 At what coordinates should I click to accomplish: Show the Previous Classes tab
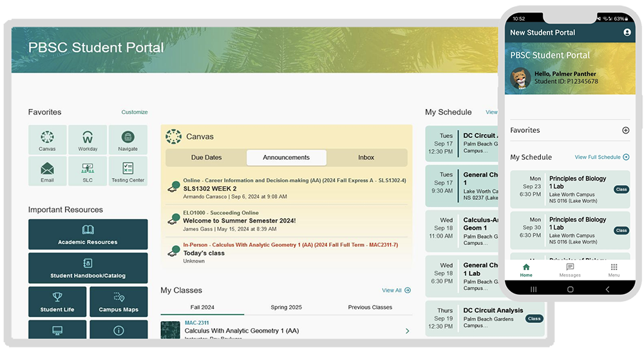tap(370, 308)
